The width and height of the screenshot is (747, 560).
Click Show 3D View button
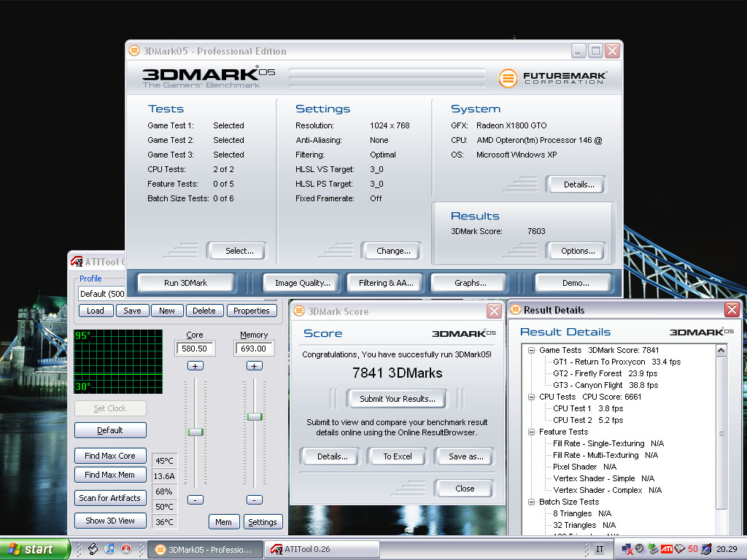click(x=110, y=521)
